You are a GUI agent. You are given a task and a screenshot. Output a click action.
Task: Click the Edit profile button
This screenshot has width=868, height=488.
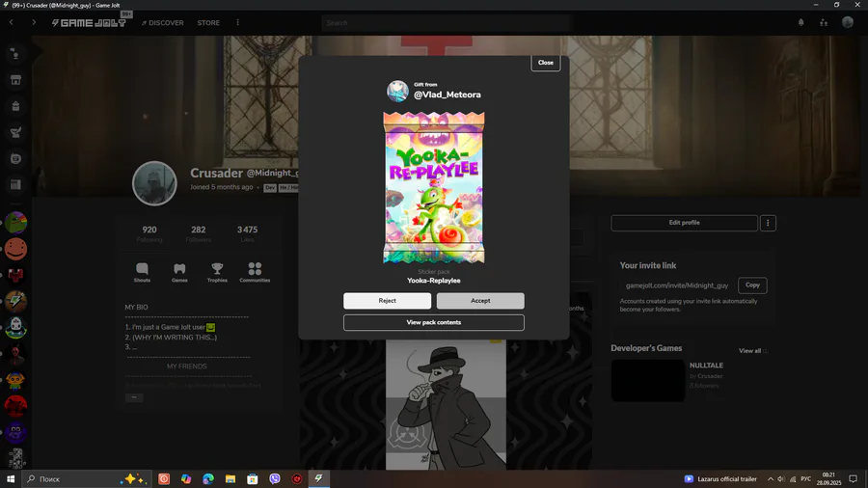(684, 223)
